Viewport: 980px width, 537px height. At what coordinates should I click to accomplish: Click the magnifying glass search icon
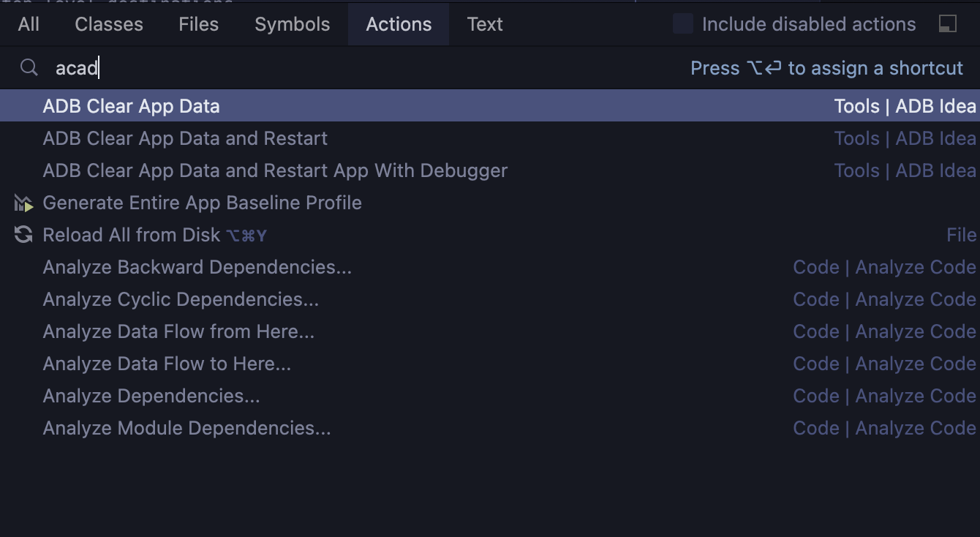point(29,67)
